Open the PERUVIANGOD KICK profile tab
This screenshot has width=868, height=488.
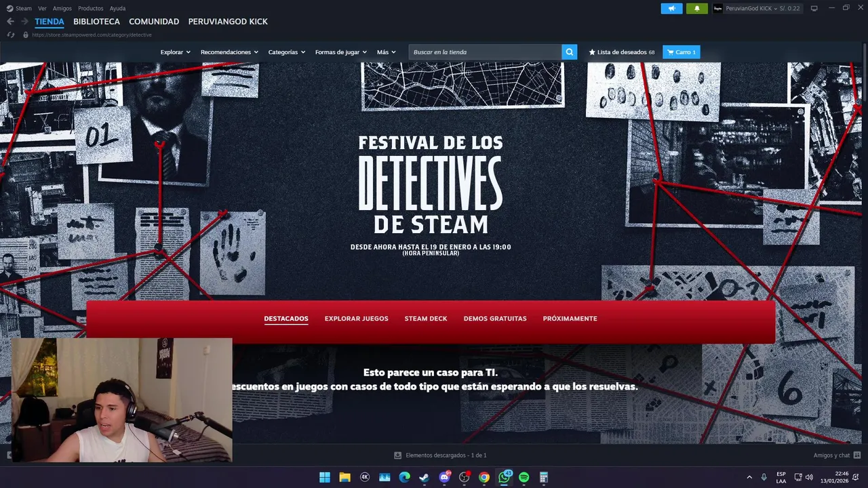(228, 22)
